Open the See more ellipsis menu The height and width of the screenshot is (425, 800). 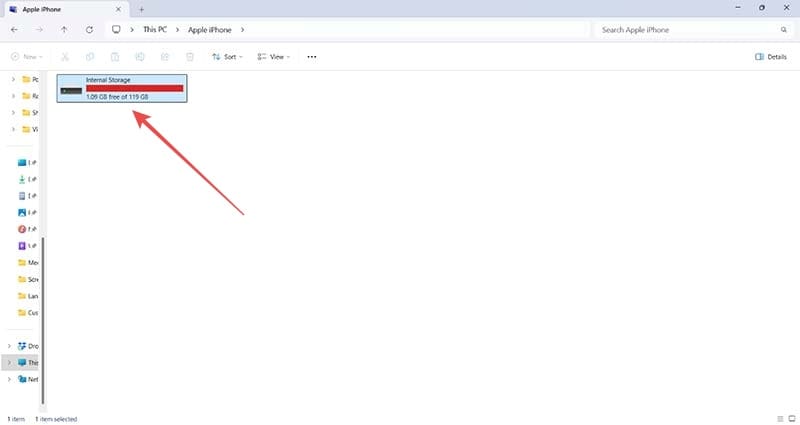pos(312,57)
